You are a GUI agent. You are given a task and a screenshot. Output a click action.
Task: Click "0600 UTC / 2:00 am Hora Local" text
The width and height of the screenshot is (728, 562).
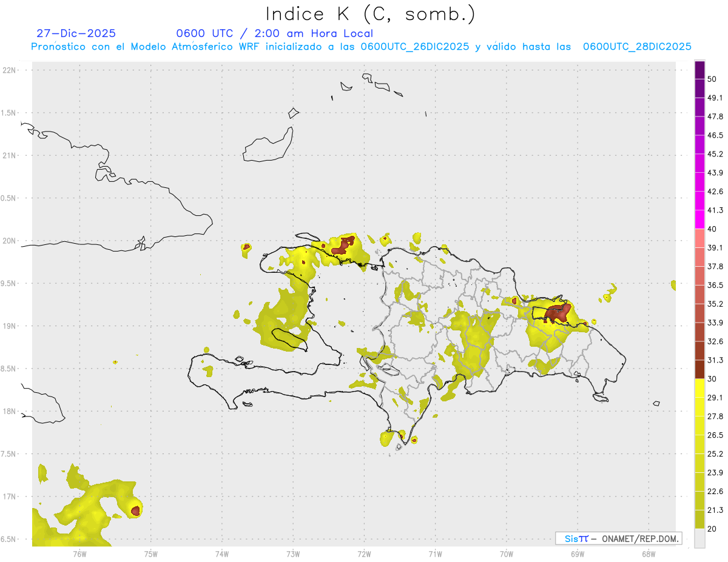(x=274, y=33)
